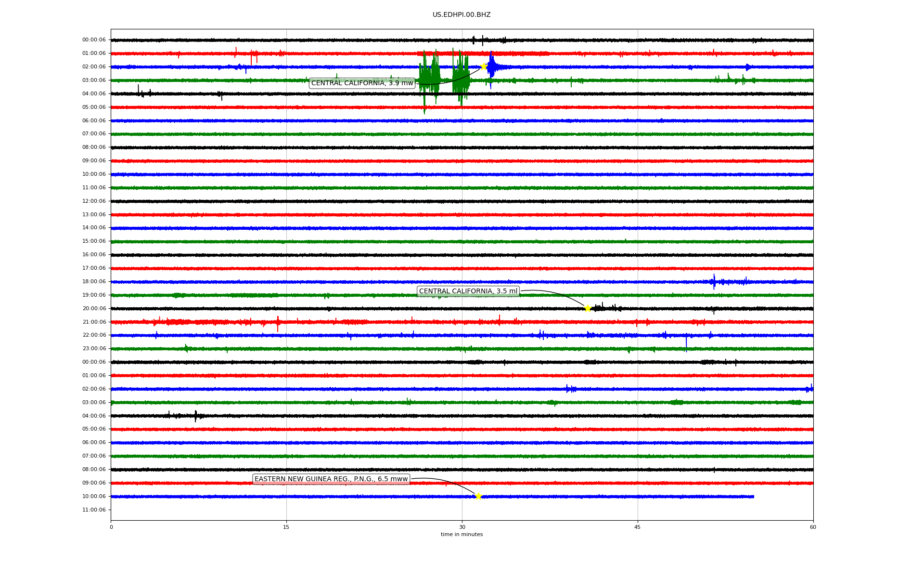Click the blue seismic event on 02:00:06 trace
The width and height of the screenshot is (924, 578).
click(x=492, y=67)
